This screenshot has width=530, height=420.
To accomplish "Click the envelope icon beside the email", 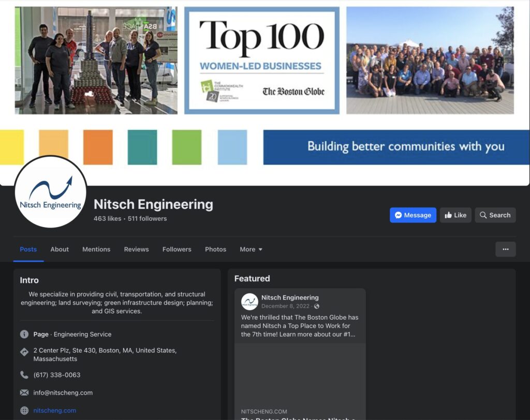I will pos(24,393).
